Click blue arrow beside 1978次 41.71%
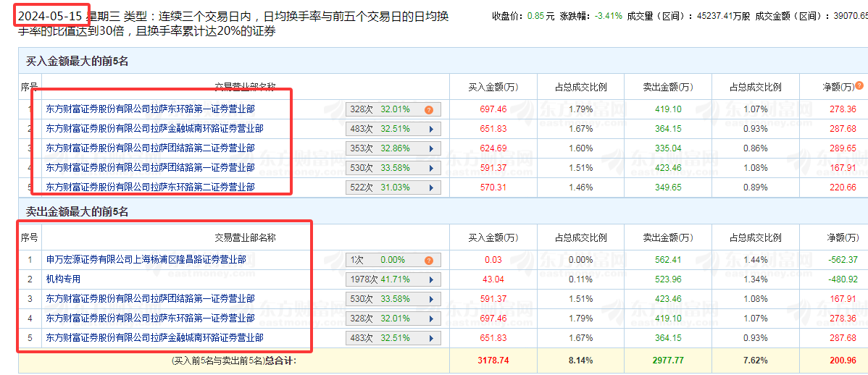The image size is (868, 375). point(430,279)
